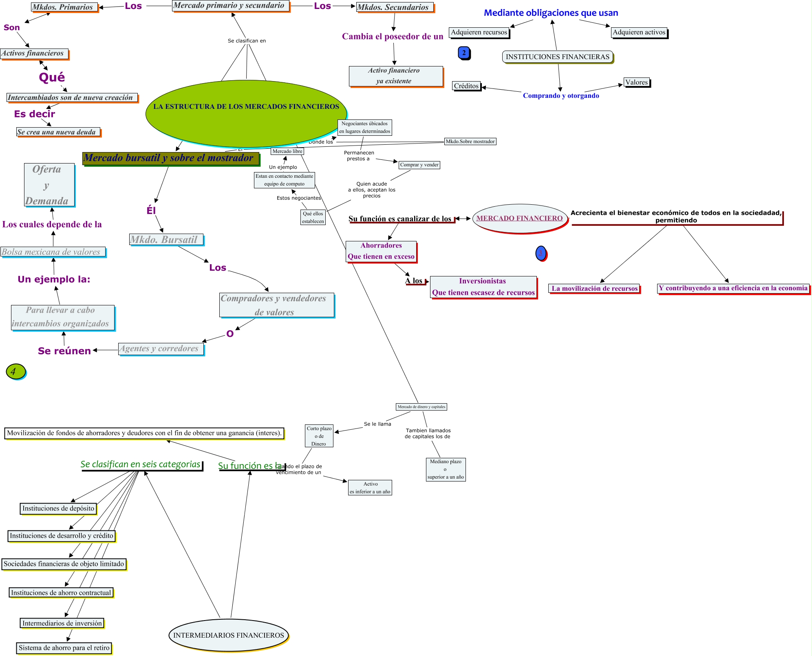Click the Mercado primario y secundario node
The height and width of the screenshot is (656, 812).
pos(231,6)
